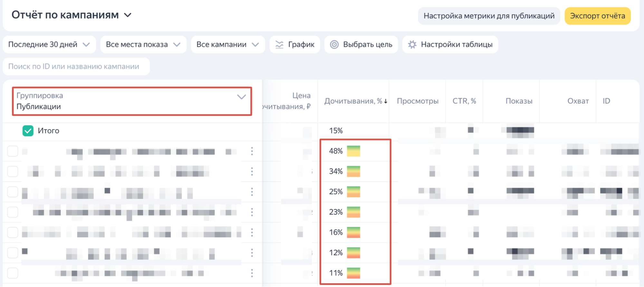Click the gradient indicator next to 25%
This screenshot has width=644, height=287.
click(x=353, y=192)
